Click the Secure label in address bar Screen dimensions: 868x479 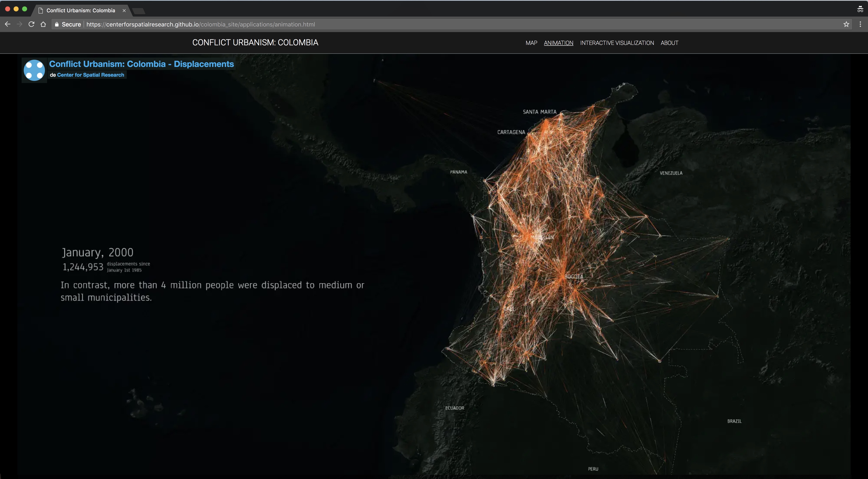[x=71, y=24]
